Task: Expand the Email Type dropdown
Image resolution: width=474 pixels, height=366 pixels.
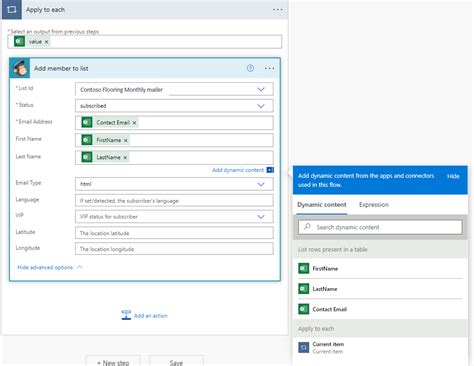Action: coord(261,184)
